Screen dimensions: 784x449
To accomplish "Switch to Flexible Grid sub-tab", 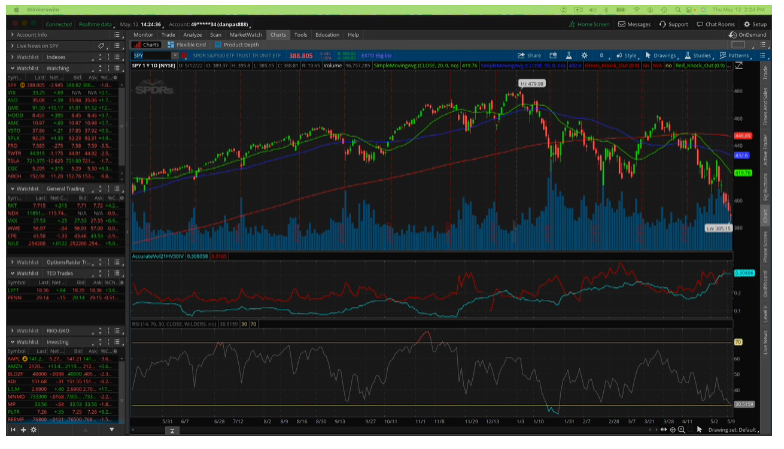I will tap(187, 45).
